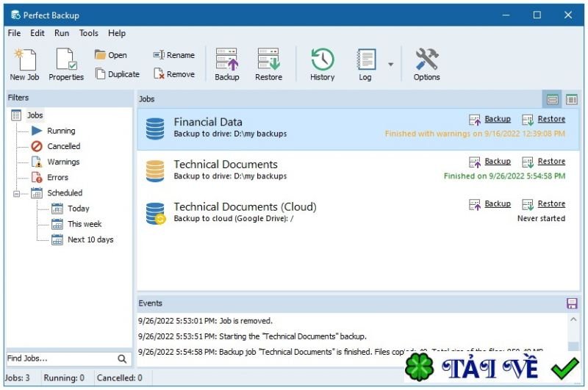This screenshot has height=390, width=588.
Task: Create a New Job from toolbar
Action: [24, 65]
